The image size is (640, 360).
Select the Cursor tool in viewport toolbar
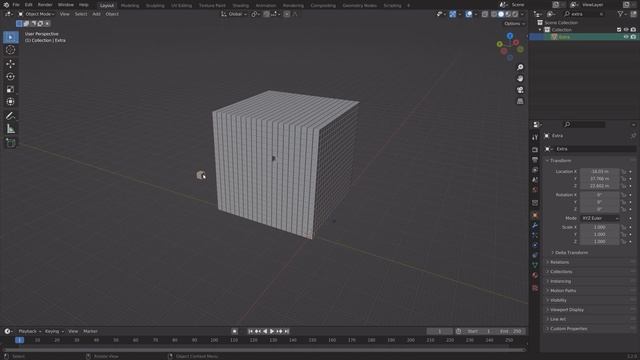pos(11,50)
